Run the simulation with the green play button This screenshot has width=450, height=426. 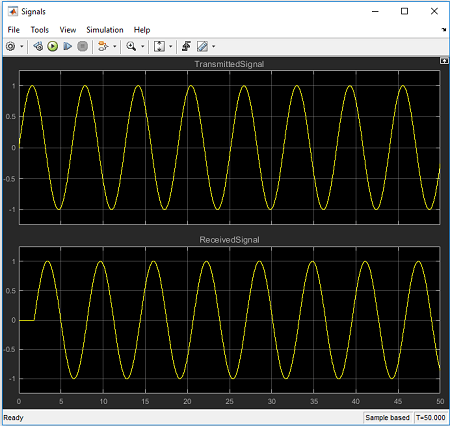53,46
